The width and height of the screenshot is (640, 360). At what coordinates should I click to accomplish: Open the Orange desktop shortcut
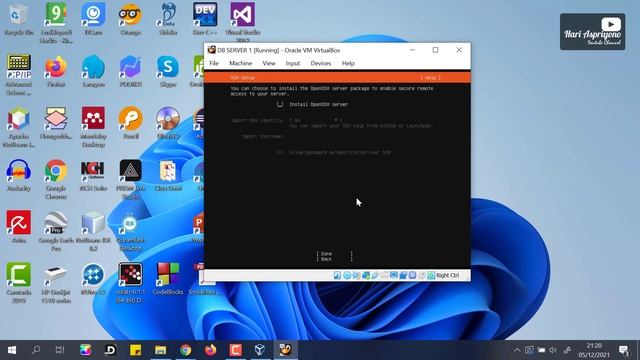tap(131, 19)
